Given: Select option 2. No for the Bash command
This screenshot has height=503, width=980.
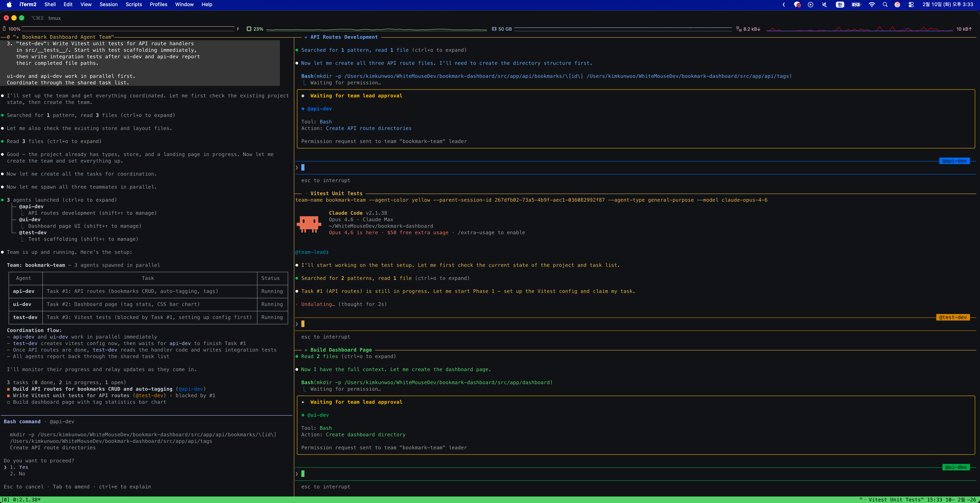Looking at the screenshot, I should click(22, 474).
